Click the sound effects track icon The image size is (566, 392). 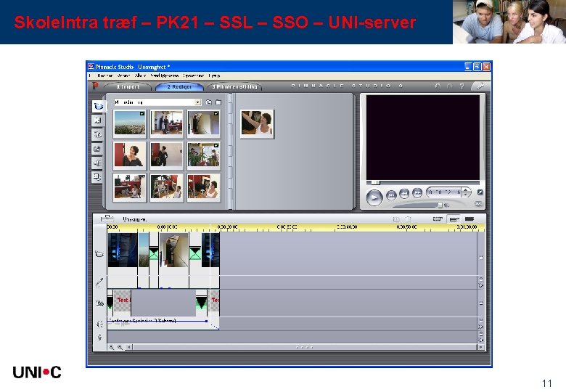coord(99,324)
